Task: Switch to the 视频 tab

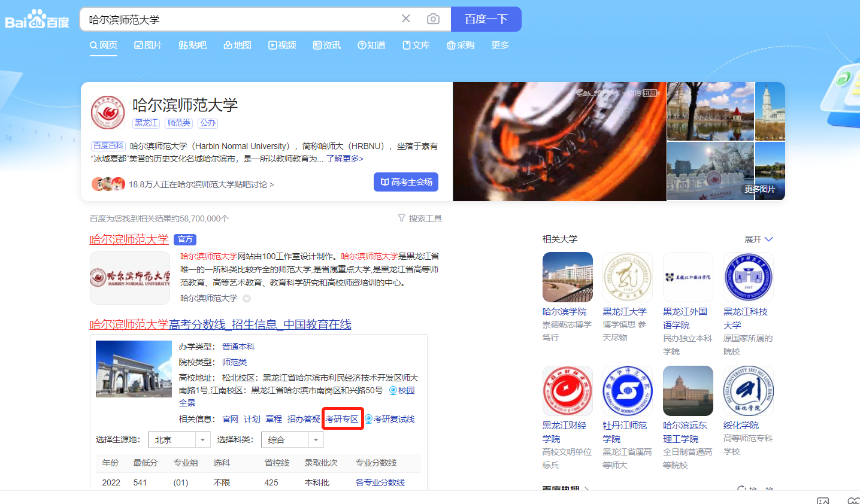Action: pyautogui.click(x=282, y=45)
